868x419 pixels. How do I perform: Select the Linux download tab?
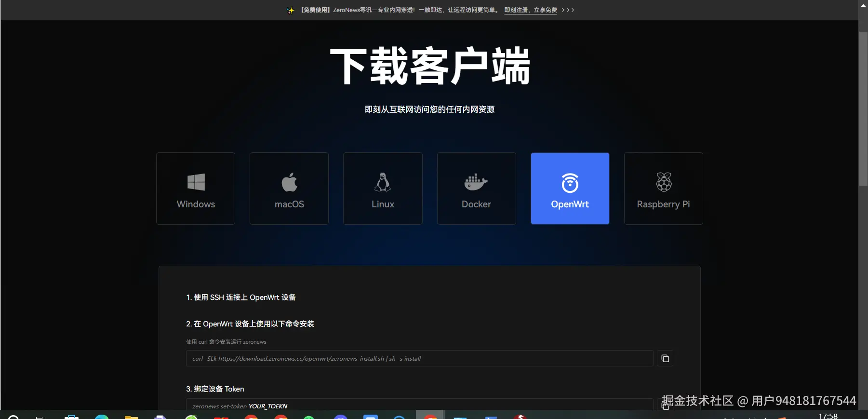(383, 189)
